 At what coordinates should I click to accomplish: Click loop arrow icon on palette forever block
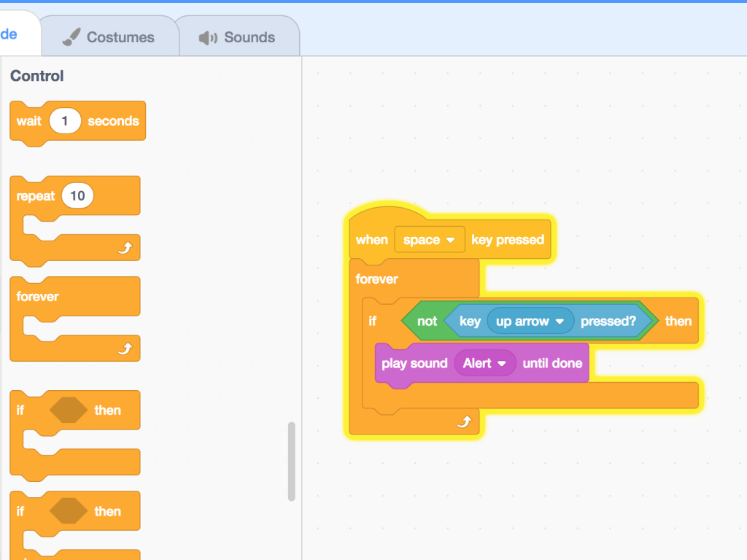click(125, 349)
